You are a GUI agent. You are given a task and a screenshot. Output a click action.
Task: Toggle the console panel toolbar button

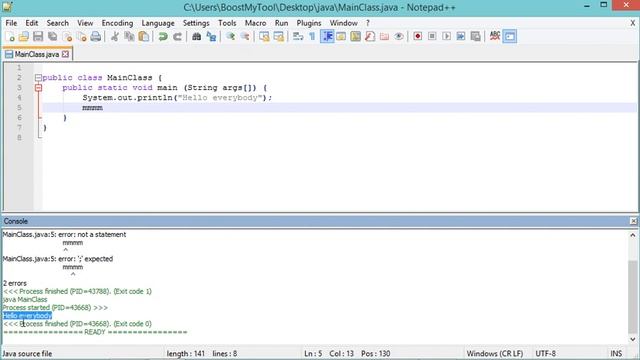(509, 37)
